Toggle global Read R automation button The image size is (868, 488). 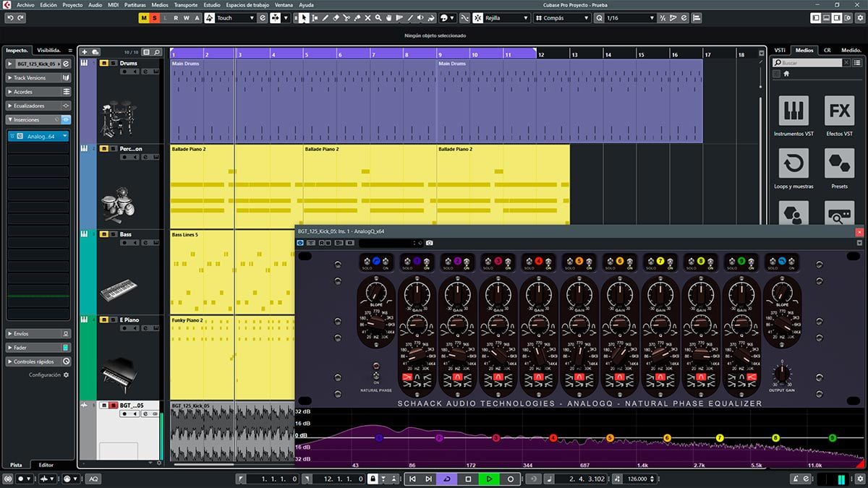pyautogui.click(x=176, y=17)
